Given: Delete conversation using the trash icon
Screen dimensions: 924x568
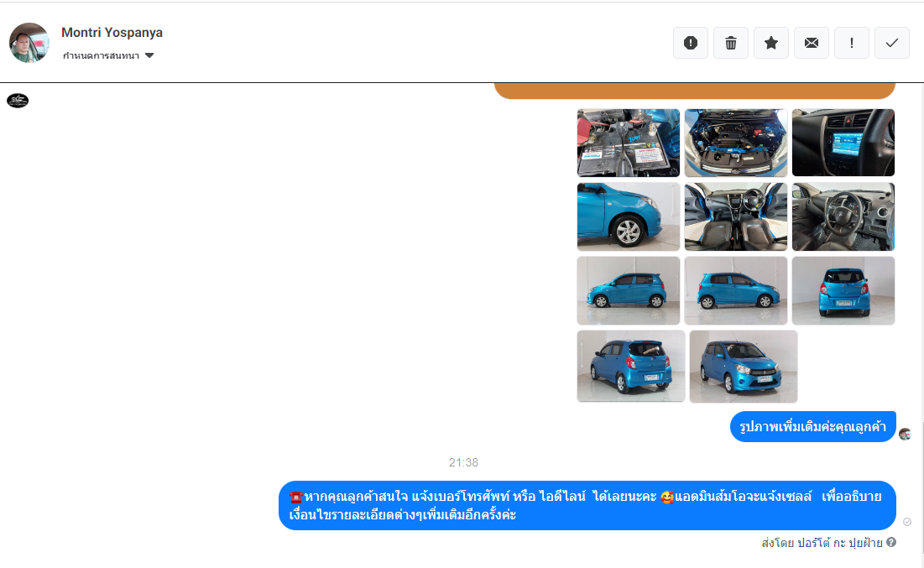Looking at the screenshot, I should (x=731, y=43).
